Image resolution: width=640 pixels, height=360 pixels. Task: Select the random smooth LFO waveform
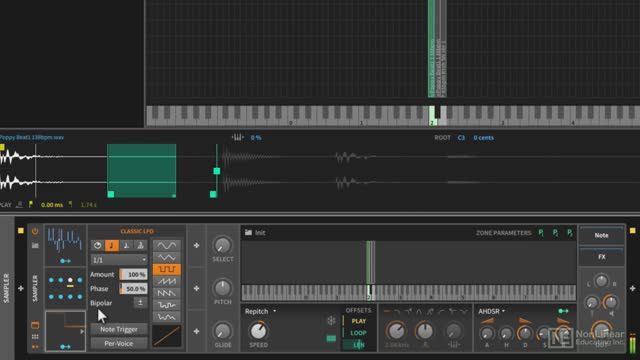click(167, 317)
